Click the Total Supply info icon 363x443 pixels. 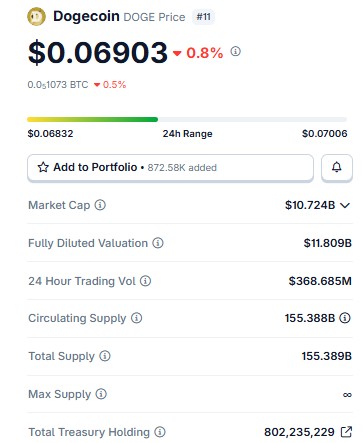105,356
